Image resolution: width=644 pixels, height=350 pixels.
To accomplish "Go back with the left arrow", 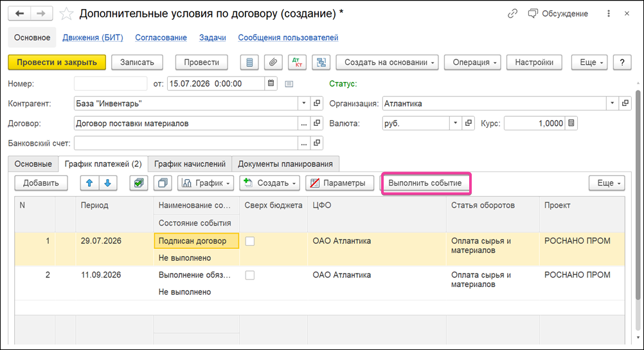I will pyautogui.click(x=19, y=13).
